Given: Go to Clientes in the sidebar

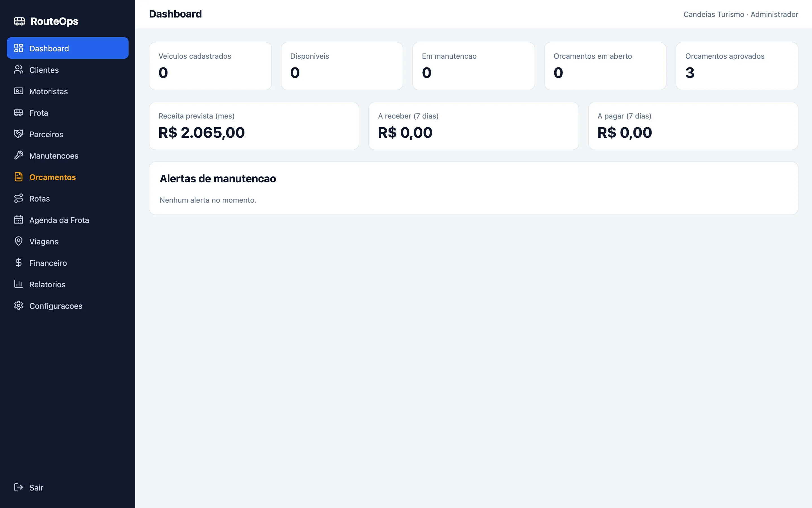Looking at the screenshot, I should click(x=67, y=69).
